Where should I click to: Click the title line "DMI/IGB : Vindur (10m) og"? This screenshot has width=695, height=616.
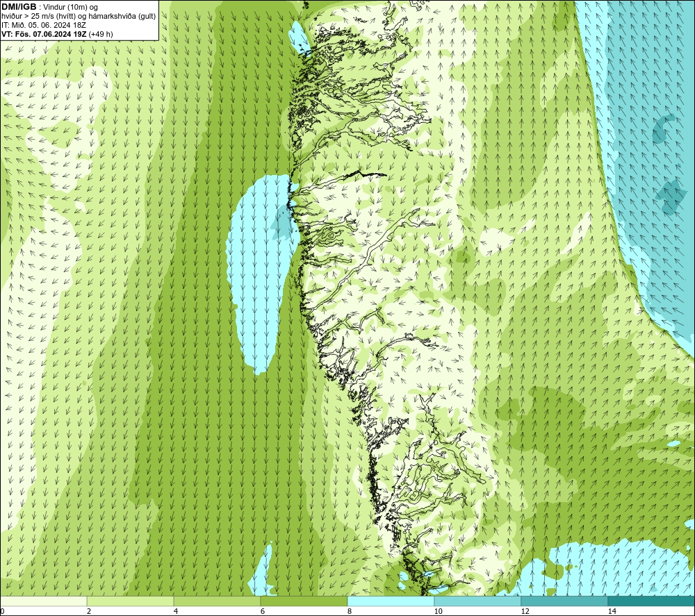tap(49, 7)
